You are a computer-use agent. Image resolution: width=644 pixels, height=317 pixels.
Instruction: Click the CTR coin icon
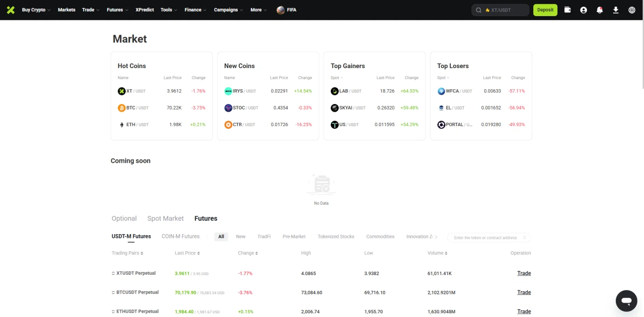coord(228,125)
